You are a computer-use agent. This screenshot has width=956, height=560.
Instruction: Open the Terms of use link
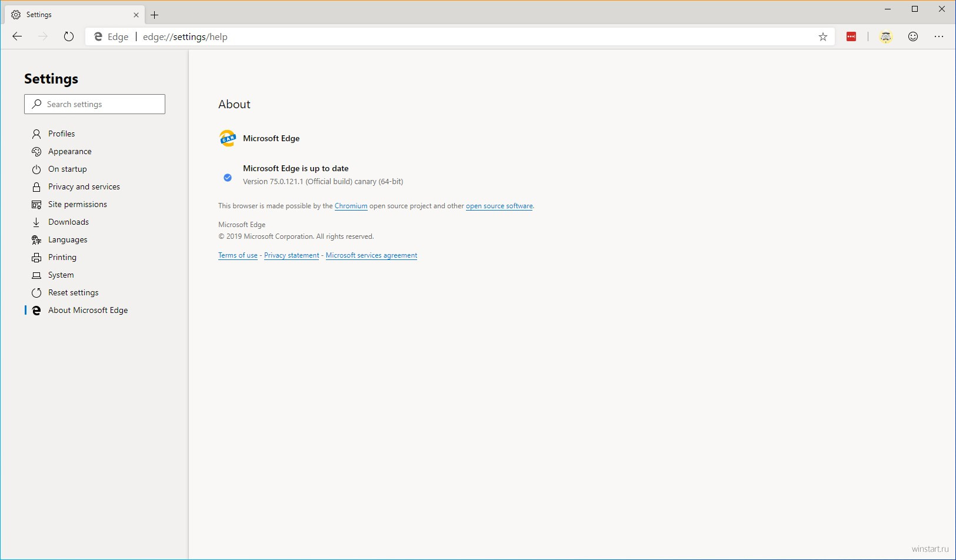tap(238, 255)
